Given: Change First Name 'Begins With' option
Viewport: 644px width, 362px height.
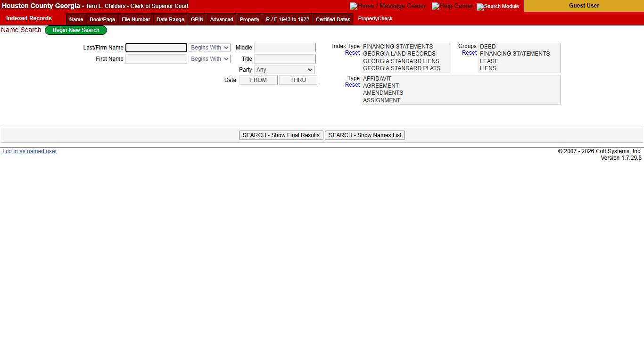Looking at the screenshot, I should tap(209, 58).
